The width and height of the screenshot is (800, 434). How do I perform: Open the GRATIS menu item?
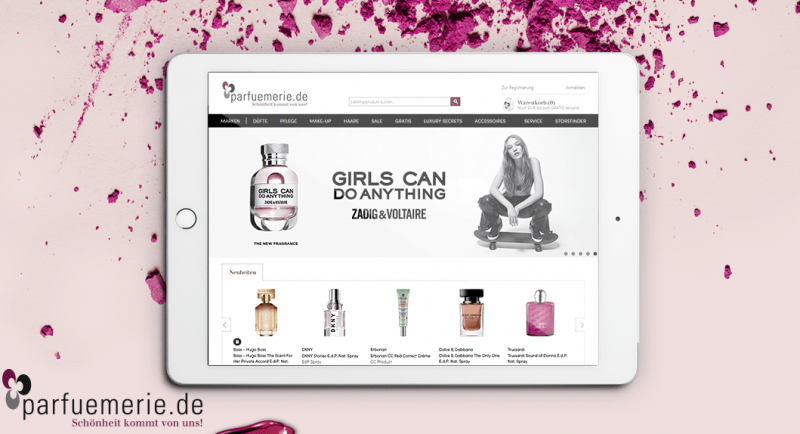403,121
